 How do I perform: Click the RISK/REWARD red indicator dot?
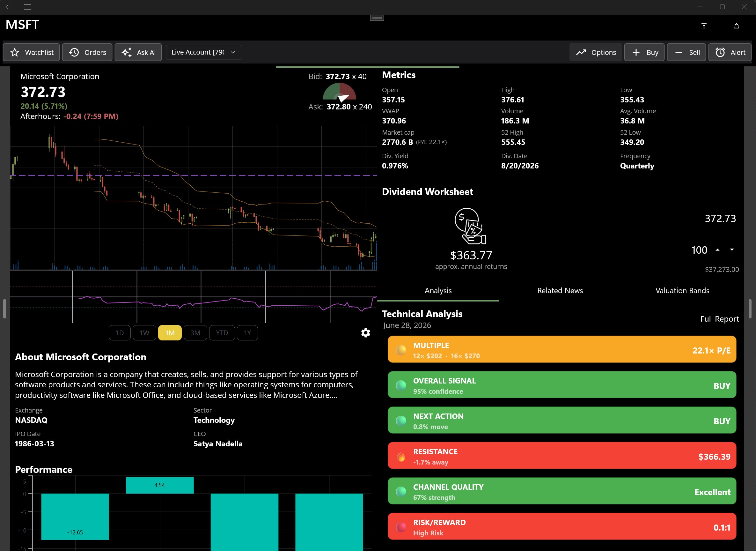click(x=401, y=527)
